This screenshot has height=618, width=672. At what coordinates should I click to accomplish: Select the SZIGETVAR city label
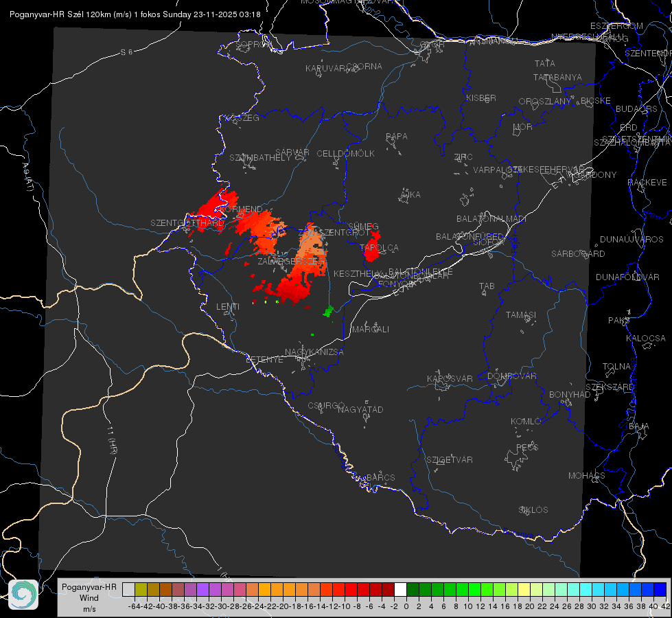tap(450, 460)
